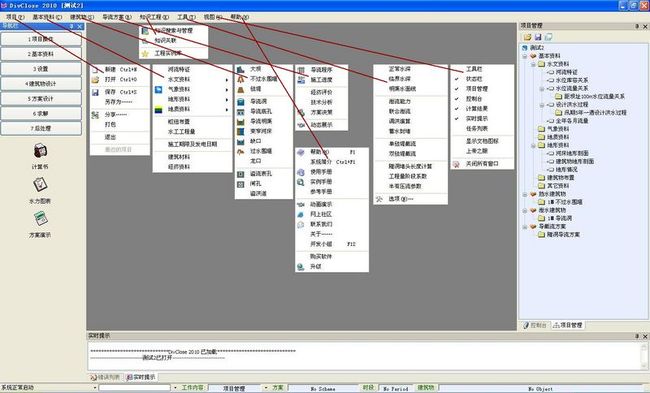This screenshot has width=650, height=393.
Task: Open the 水力图表 icon in the navigation bar
Action: tap(40, 184)
